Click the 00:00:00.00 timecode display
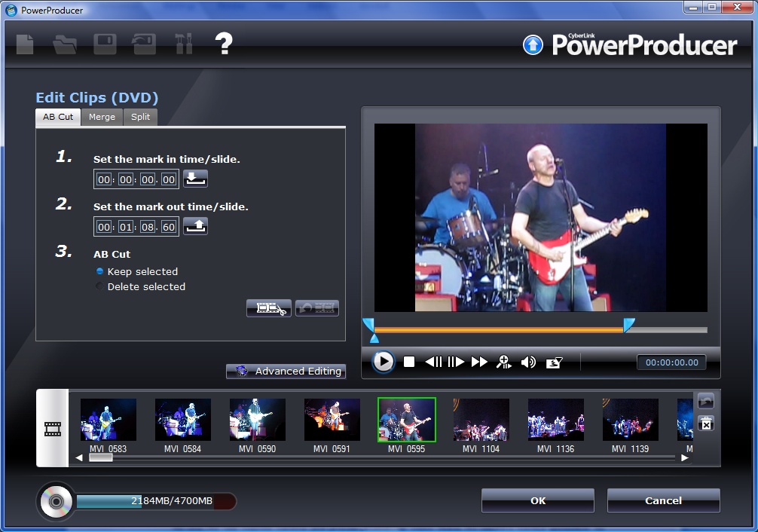This screenshot has width=758, height=532. point(671,362)
